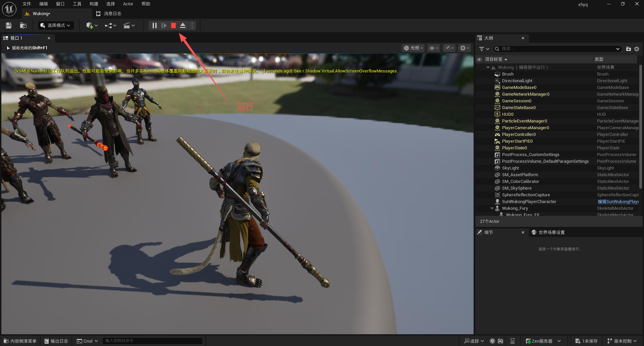
Task: Open the Actor menu
Action: click(x=128, y=4)
